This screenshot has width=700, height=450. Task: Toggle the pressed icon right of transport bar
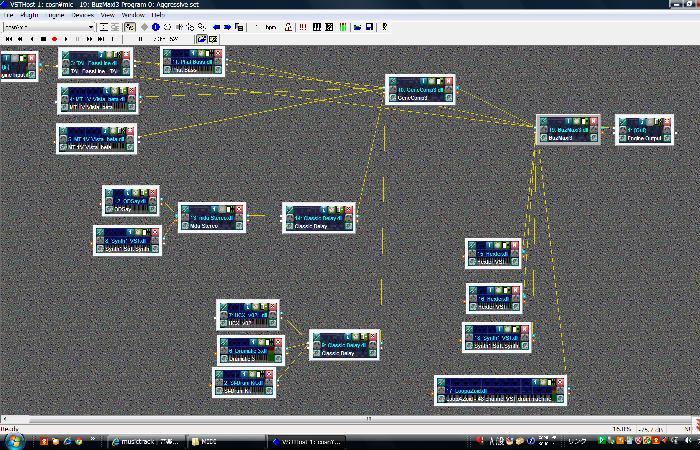[x=201, y=39]
